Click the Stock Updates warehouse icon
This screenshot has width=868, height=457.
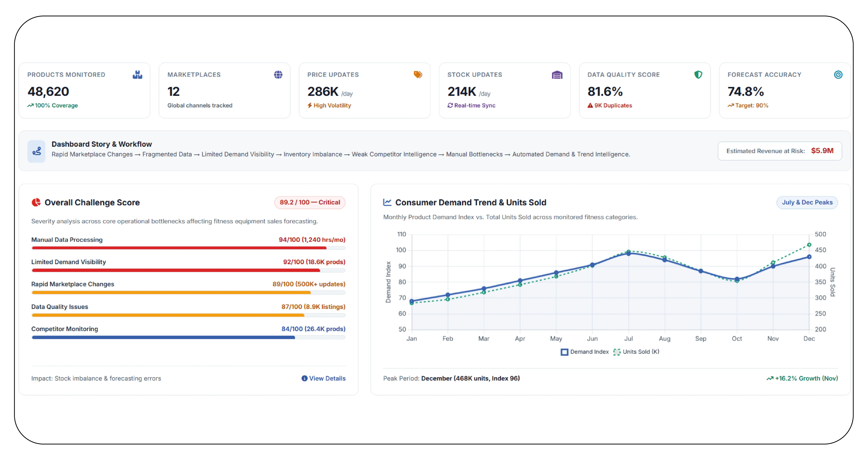tap(557, 75)
